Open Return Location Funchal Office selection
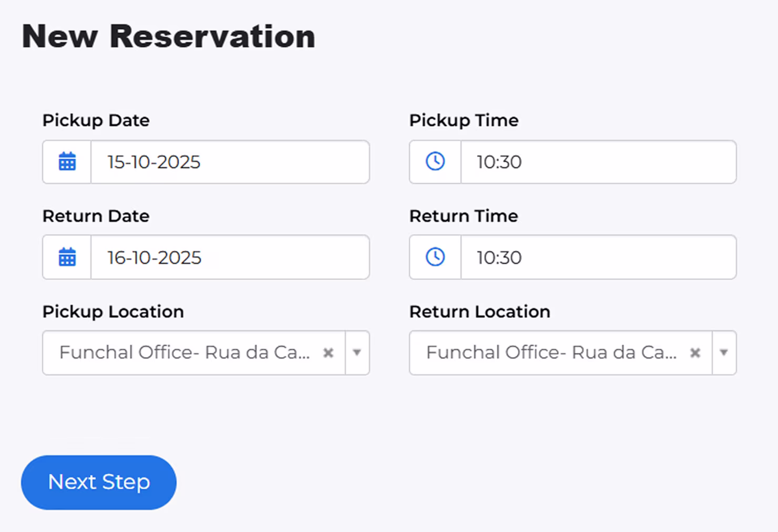Viewport: 778px width, 532px height. pyautogui.click(x=551, y=353)
